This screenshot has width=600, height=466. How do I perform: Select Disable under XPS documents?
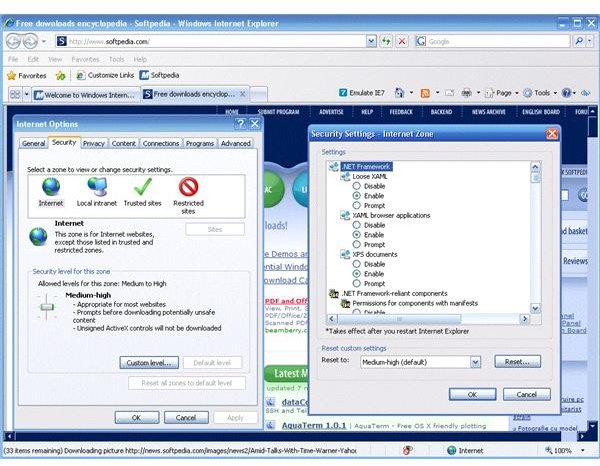pyautogui.click(x=357, y=264)
